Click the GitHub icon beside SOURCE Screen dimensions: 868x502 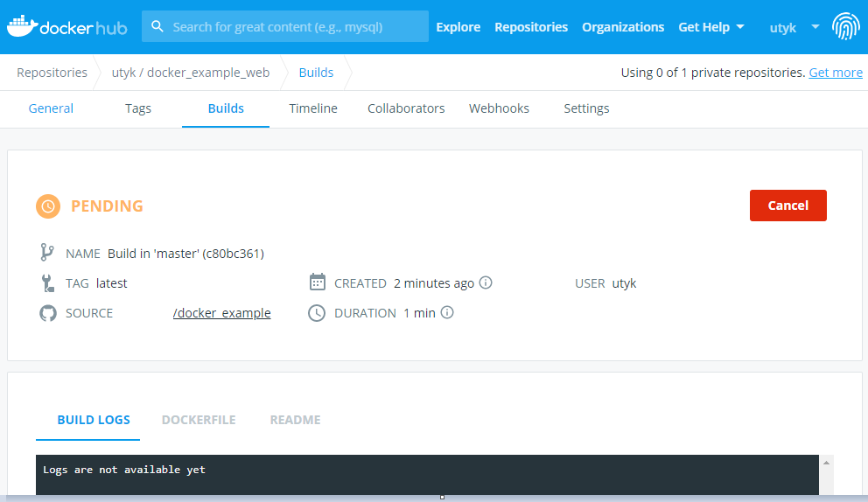(x=48, y=313)
